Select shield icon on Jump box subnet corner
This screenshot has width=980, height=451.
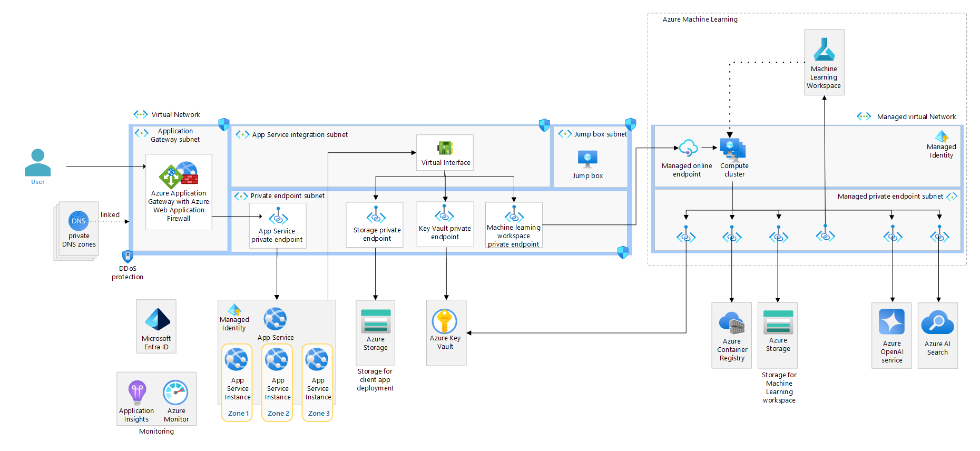tap(631, 124)
